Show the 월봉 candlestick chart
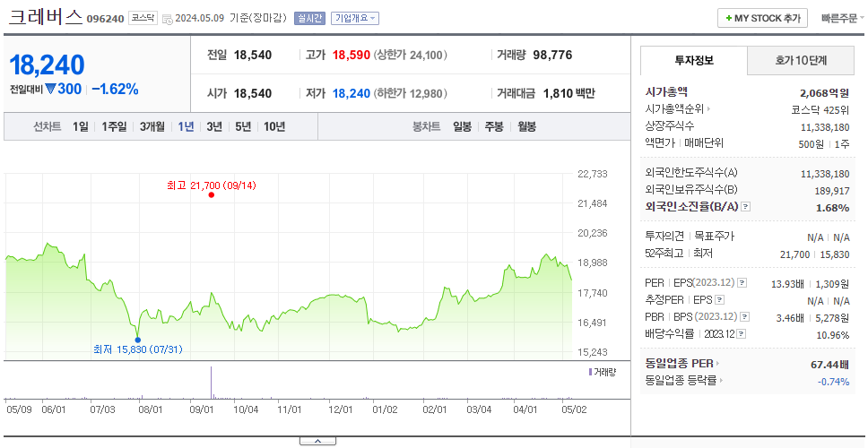This screenshot has height=448, width=868. point(527,126)
